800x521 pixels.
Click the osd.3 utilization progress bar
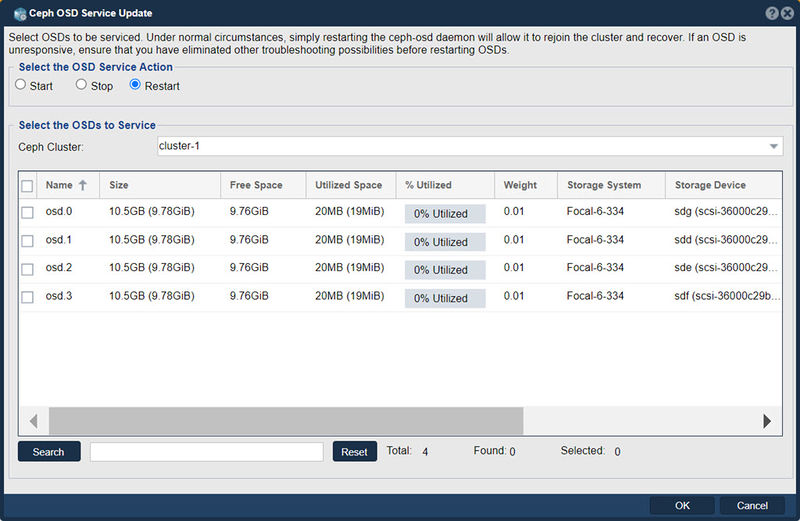point(445,299)
